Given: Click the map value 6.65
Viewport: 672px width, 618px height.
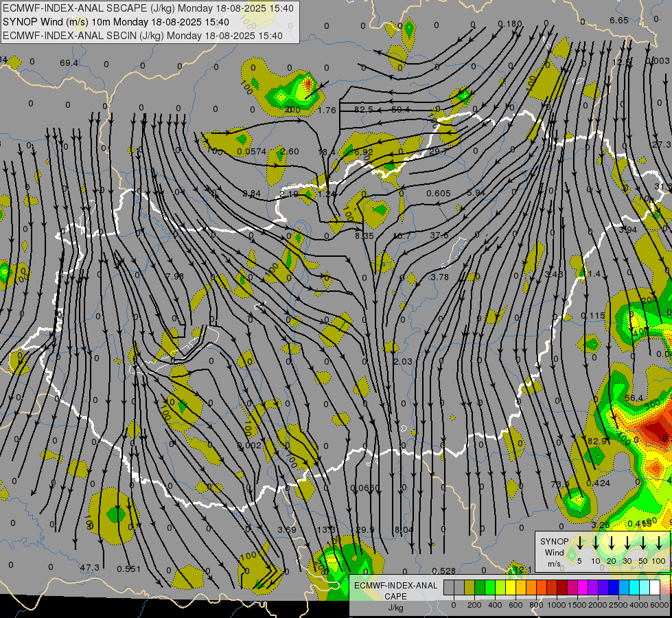Looking at the screenshot, I should click(x=619, y=20).
